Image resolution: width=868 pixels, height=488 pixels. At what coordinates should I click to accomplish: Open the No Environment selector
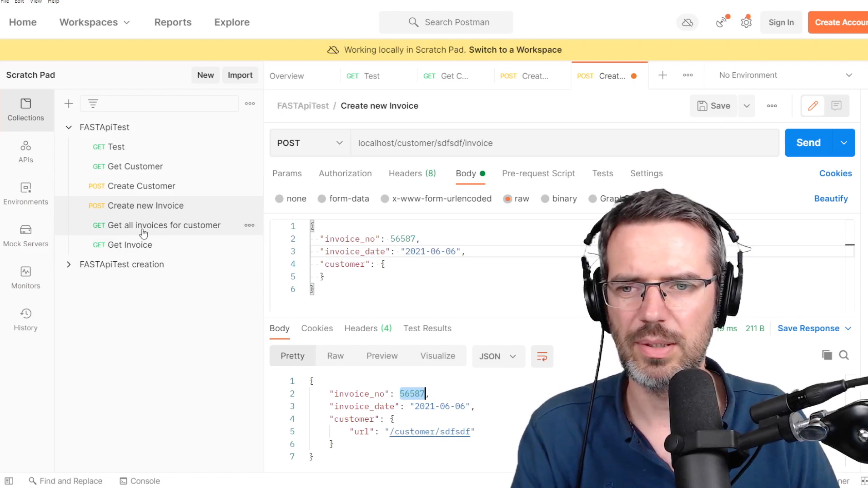pyautogui.click(x=785, y=75)
